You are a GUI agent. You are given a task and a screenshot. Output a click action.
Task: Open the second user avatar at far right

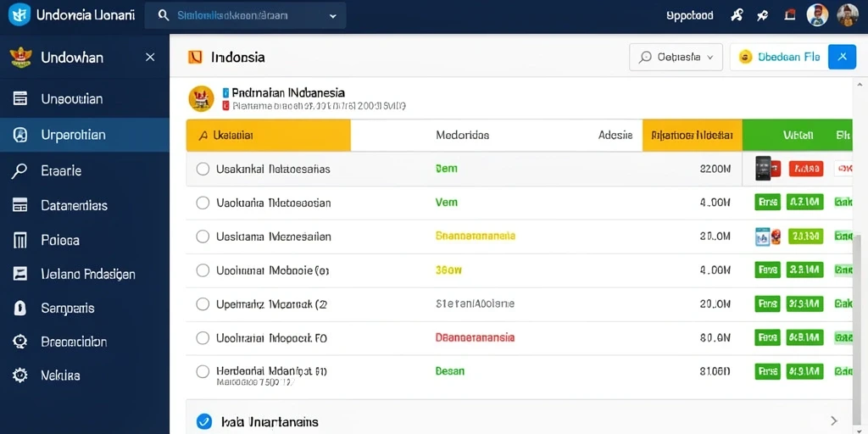848,15
